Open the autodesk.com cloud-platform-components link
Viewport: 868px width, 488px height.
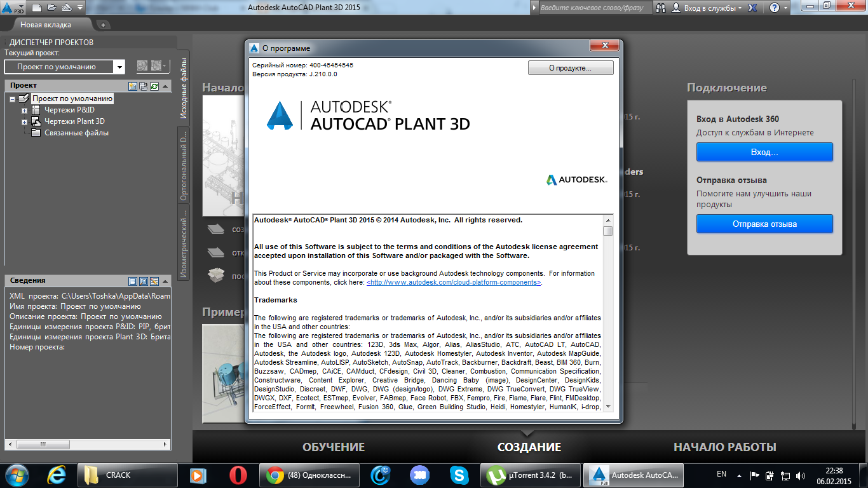[x=454, y=282]
